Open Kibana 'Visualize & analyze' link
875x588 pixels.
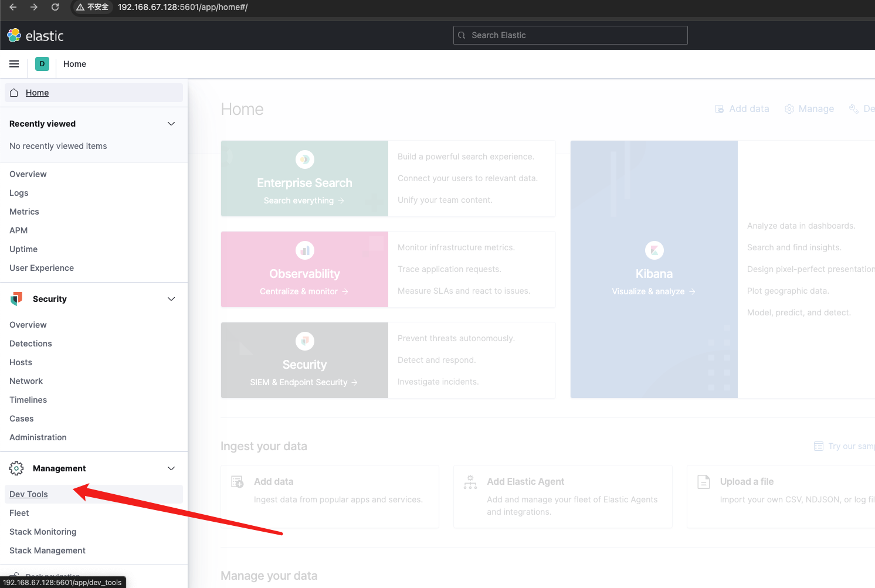tap(653, 291)
